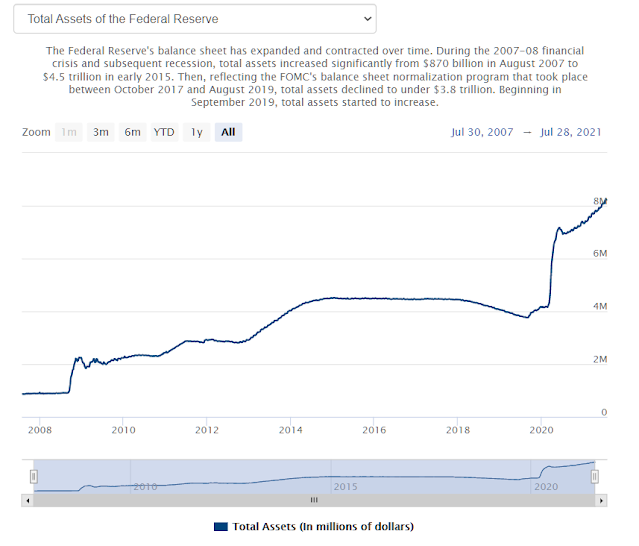Click the 2020 x-axis label on main chart

point(542,430)
